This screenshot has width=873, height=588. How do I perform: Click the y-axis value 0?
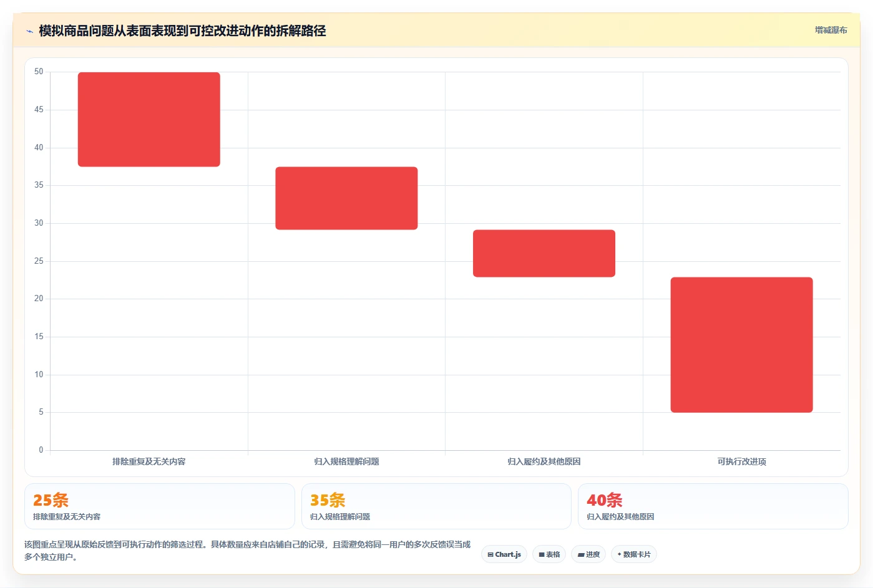coord(41,450)
